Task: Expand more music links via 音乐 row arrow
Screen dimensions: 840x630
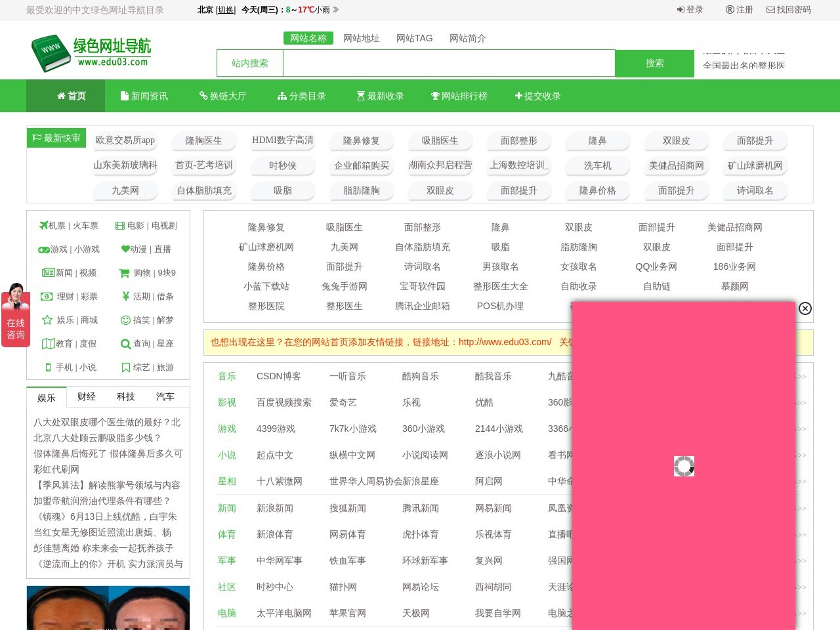Action: [x=802, y=376]
